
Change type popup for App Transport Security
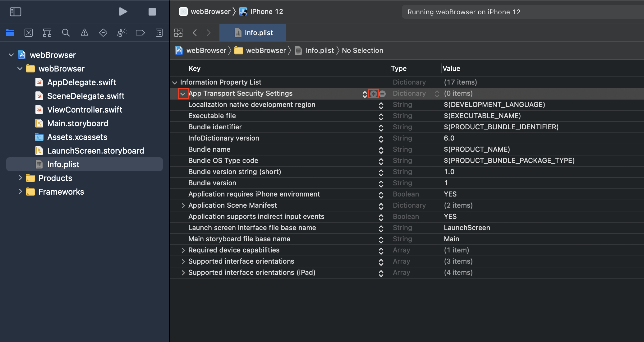(x=437, y=94)
